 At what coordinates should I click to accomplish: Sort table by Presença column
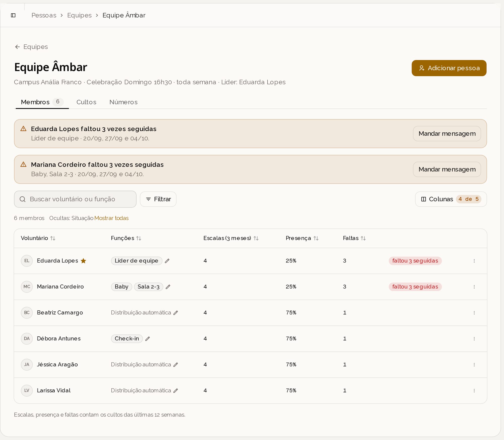[x=302, y=238]
